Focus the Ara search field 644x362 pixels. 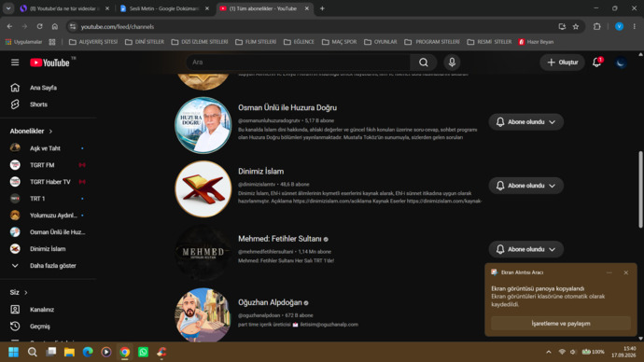(x=298, y=63)
